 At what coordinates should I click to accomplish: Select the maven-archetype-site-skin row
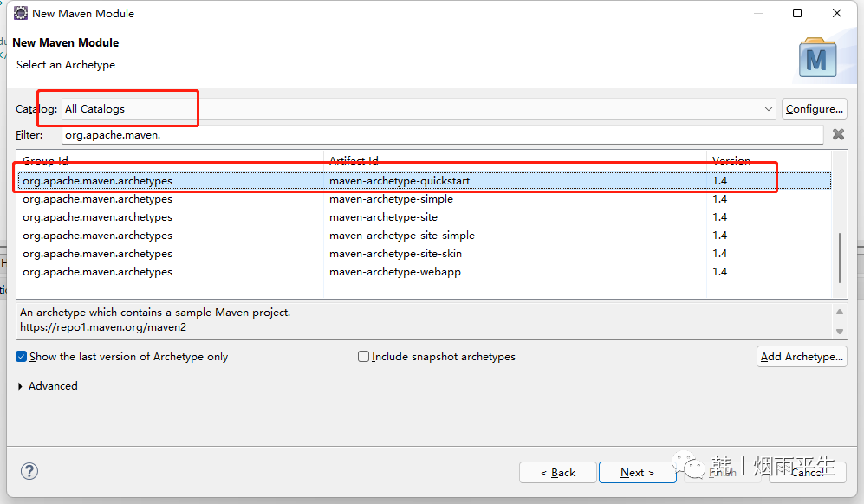[x=425, y=254]
